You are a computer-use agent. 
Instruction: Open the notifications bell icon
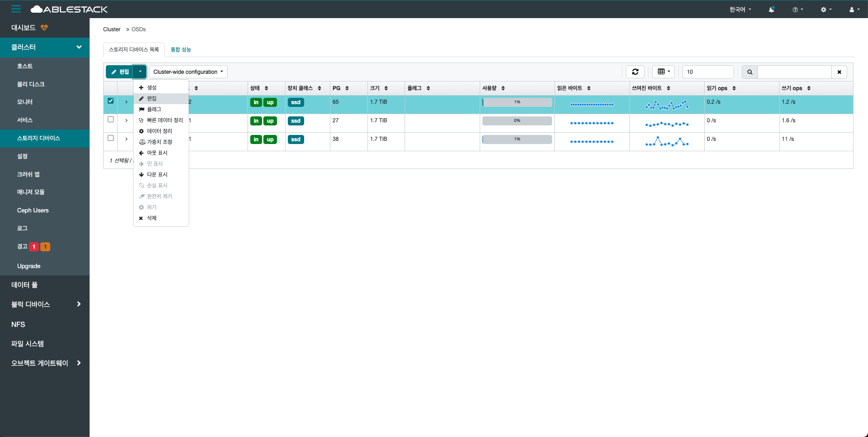click(771, 10)
